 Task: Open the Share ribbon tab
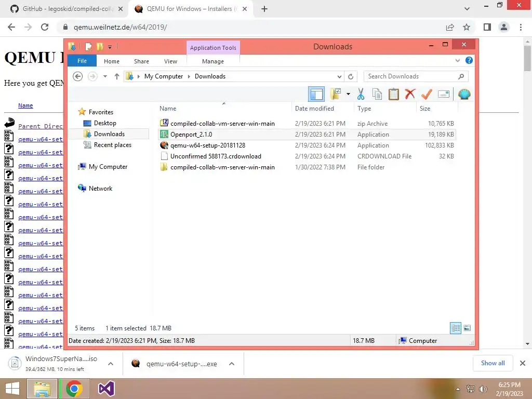[141, 61]
